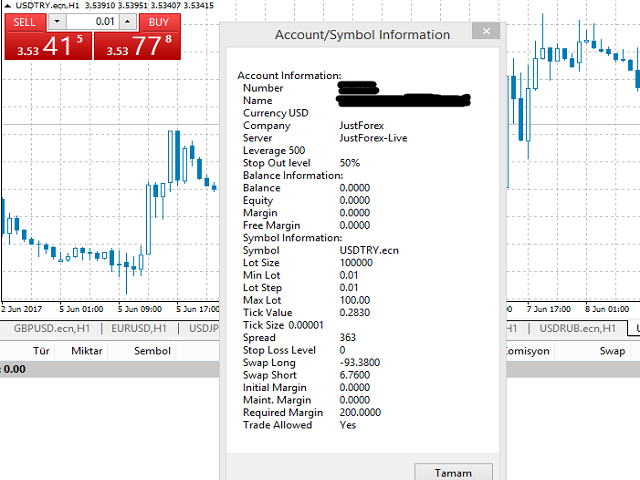Click the Account/Symbol Information title bar

(362, 35)
